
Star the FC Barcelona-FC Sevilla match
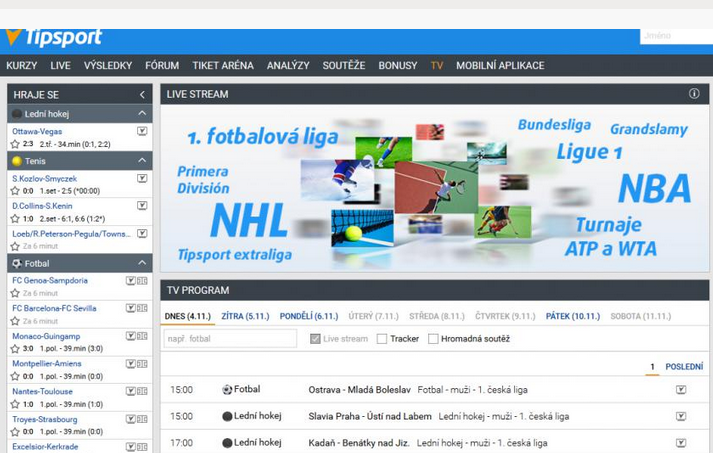point(15,321)
